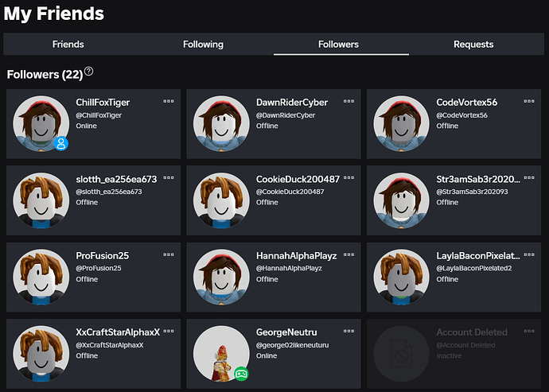Click the DawnRiderCyber display name
Viewport: 549px width, 392px height.
point(292,103)
